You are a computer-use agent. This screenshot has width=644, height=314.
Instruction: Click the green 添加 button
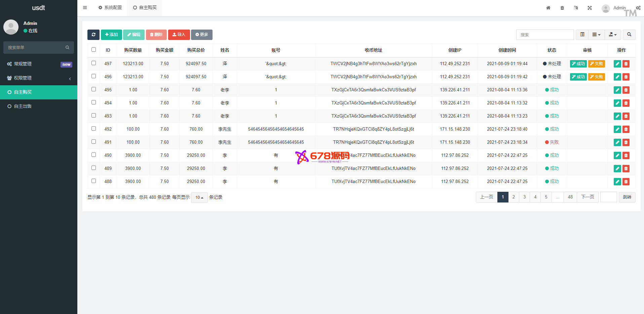tap(111, 35)
